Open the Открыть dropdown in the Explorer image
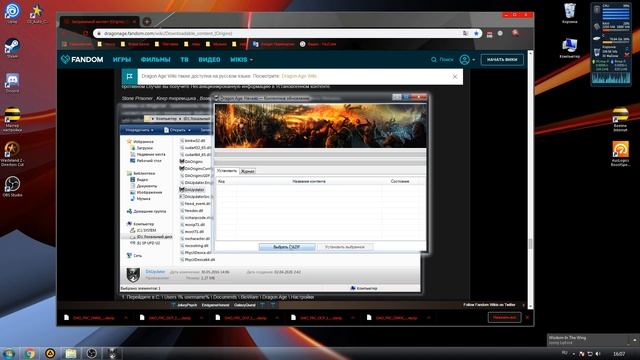640x360 pixels. tap(177, 130)
